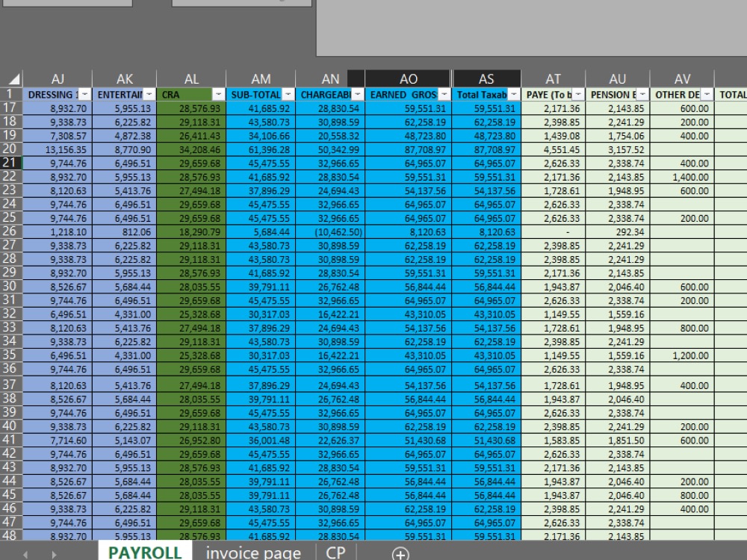This screenshot has width=747, height=560.
Task: Select column AM header
Action: click(x=261, y=78)
